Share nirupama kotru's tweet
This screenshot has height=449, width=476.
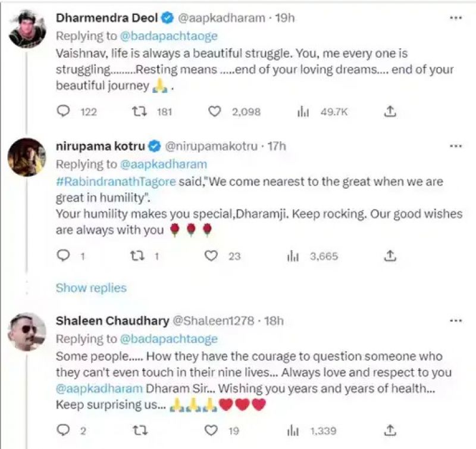click(390, 256)
